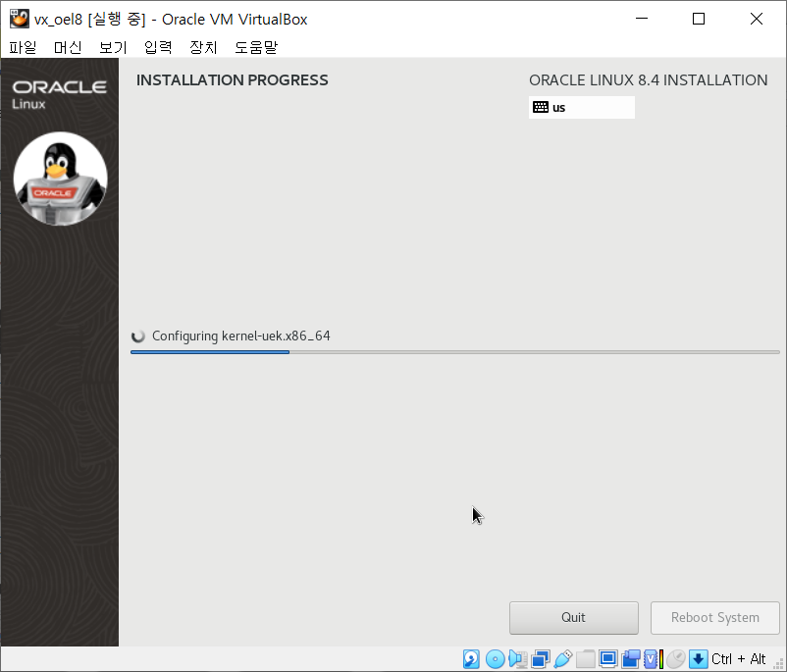Click the hard disk activity status icon

471,659
